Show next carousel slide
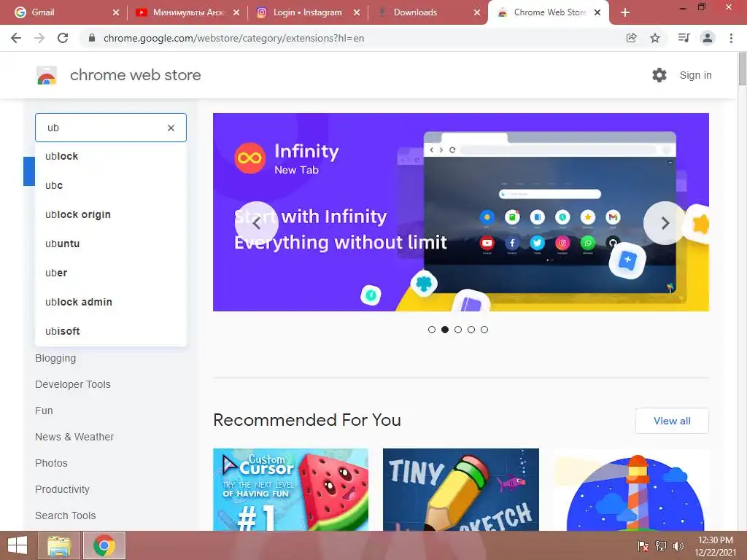 pos(665,223)
